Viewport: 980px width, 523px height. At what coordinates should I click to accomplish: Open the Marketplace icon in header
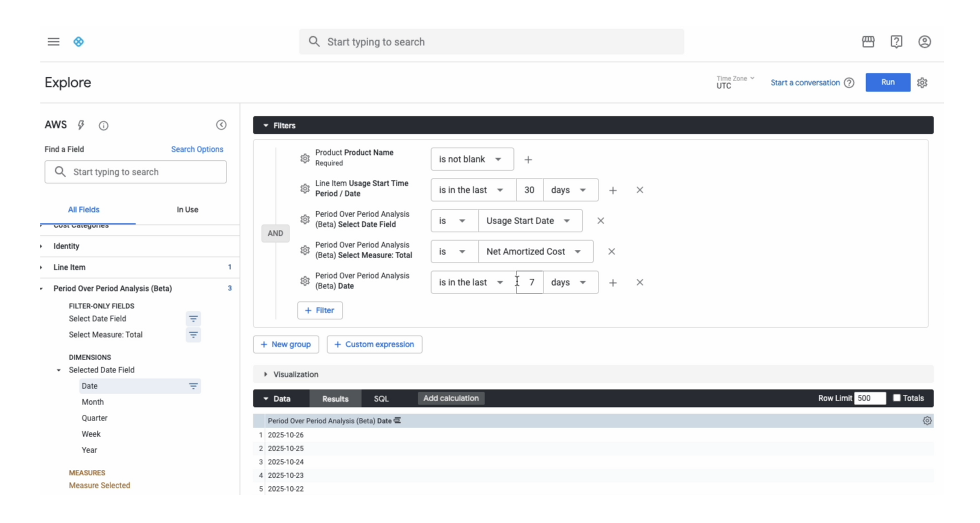click(x=868, y=42)
